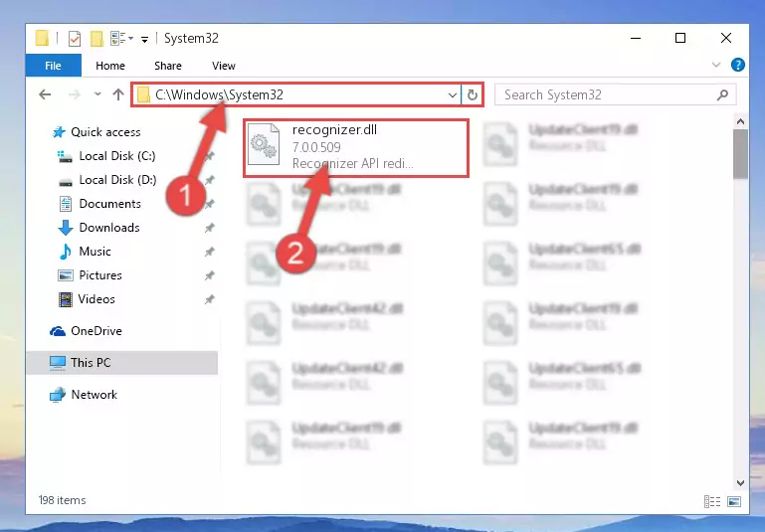The width and height of the screenshot is (765, 532).
Task: Open Local Disk (D:) in sidebar
Action: point(117,180)
